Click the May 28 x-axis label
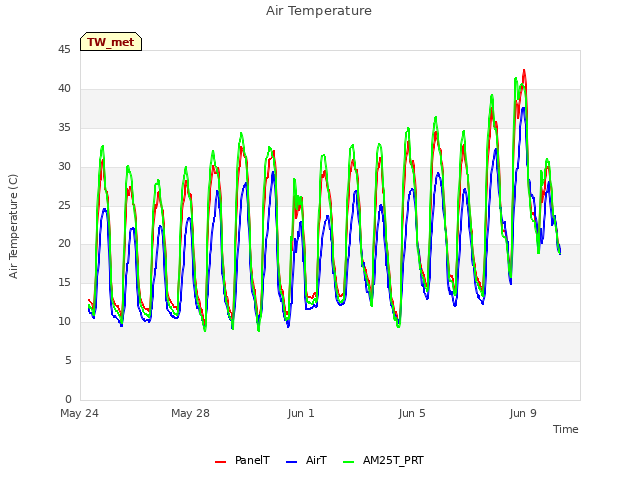Screen dimensions: 640x480 (x=190, y=413)
